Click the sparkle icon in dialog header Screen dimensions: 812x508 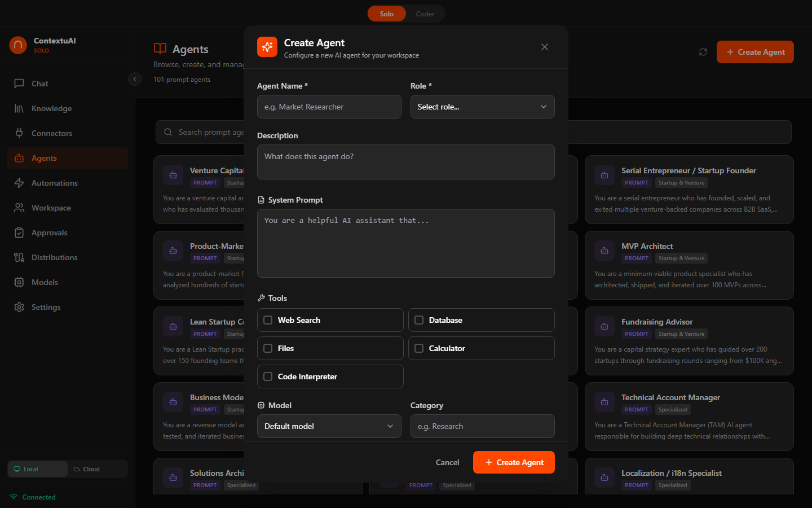click(267, 47)
